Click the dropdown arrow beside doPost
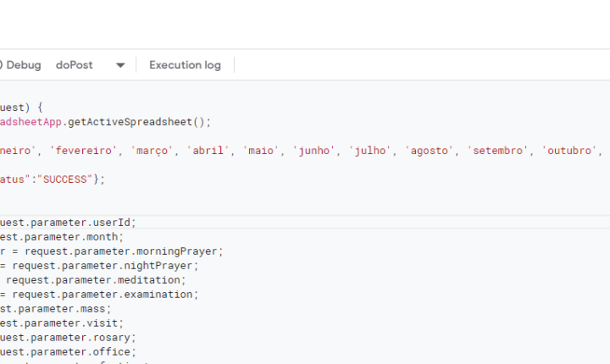 120,65
